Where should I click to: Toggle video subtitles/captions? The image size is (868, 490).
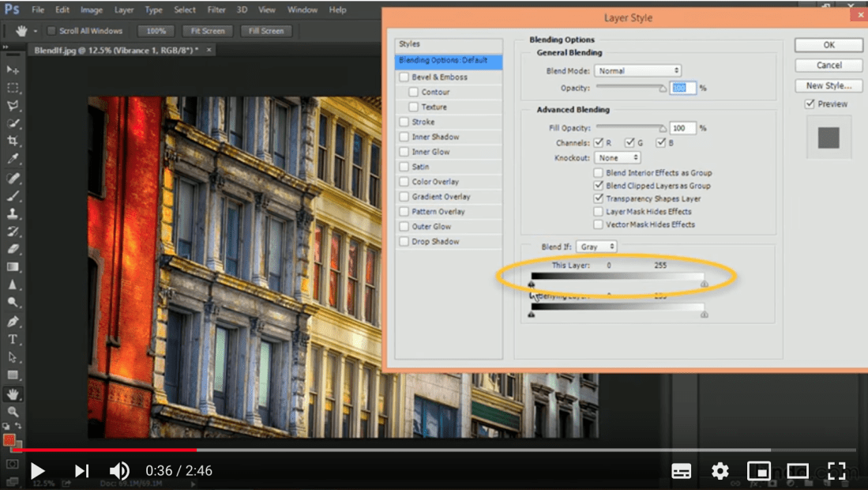coord(681,471)
